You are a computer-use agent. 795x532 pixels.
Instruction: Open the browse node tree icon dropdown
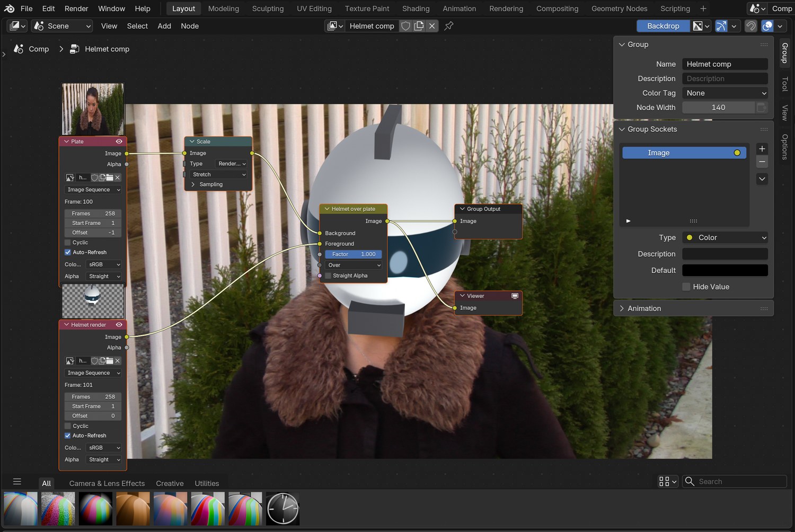pyautogui.click(x=335, y=25)
